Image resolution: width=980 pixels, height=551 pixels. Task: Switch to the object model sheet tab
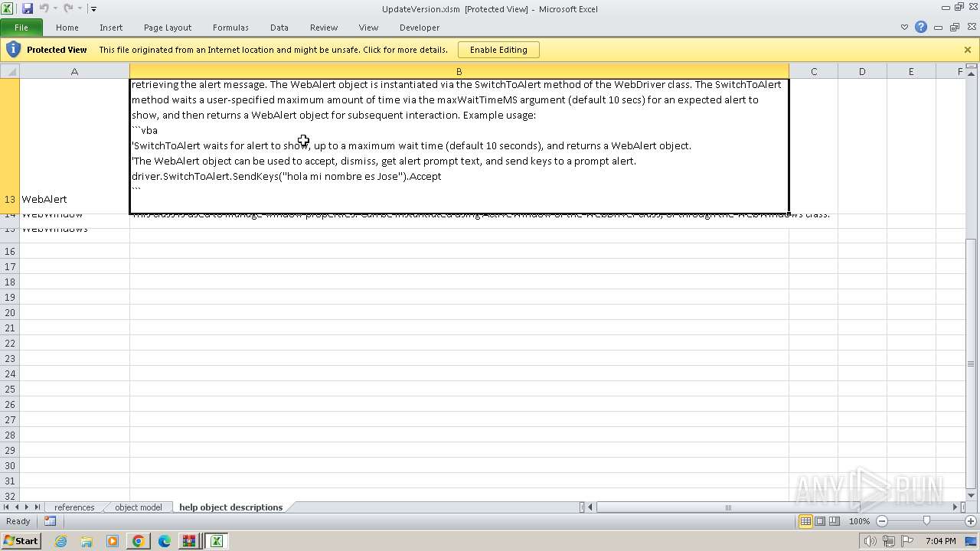[x=139, y=507]
